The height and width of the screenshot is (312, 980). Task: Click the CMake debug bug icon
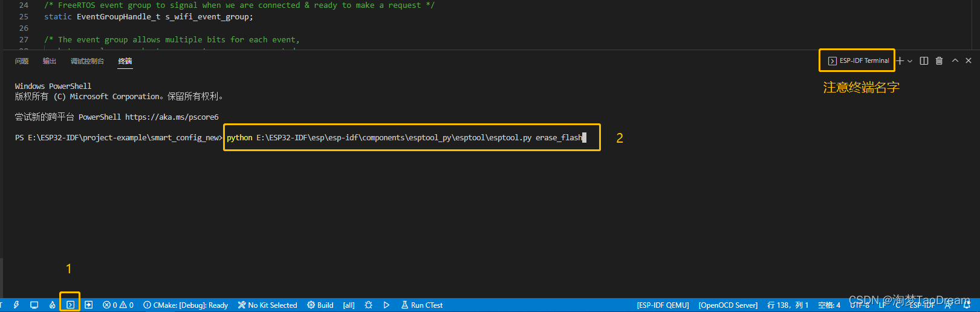[x=368, y=305]
